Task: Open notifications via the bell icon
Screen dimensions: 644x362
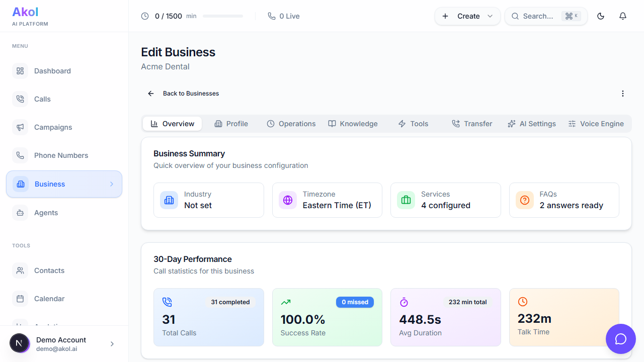Action: pos(623,16)
